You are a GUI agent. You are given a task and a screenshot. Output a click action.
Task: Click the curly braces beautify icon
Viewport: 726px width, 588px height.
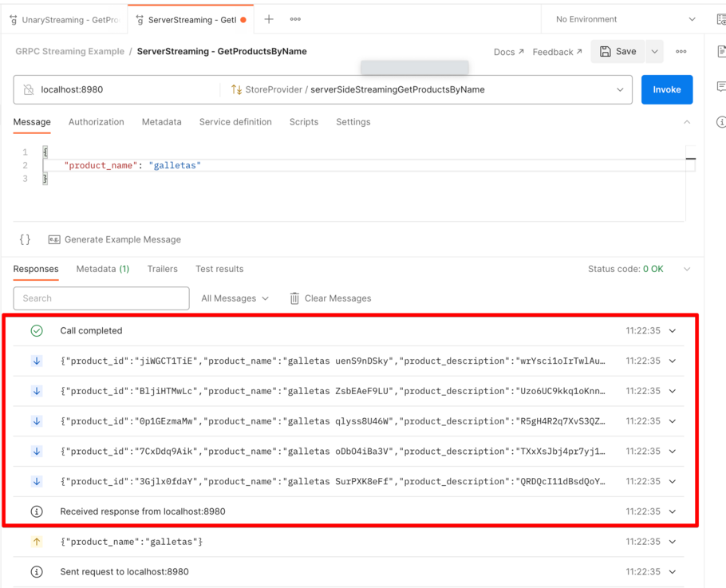24,239
